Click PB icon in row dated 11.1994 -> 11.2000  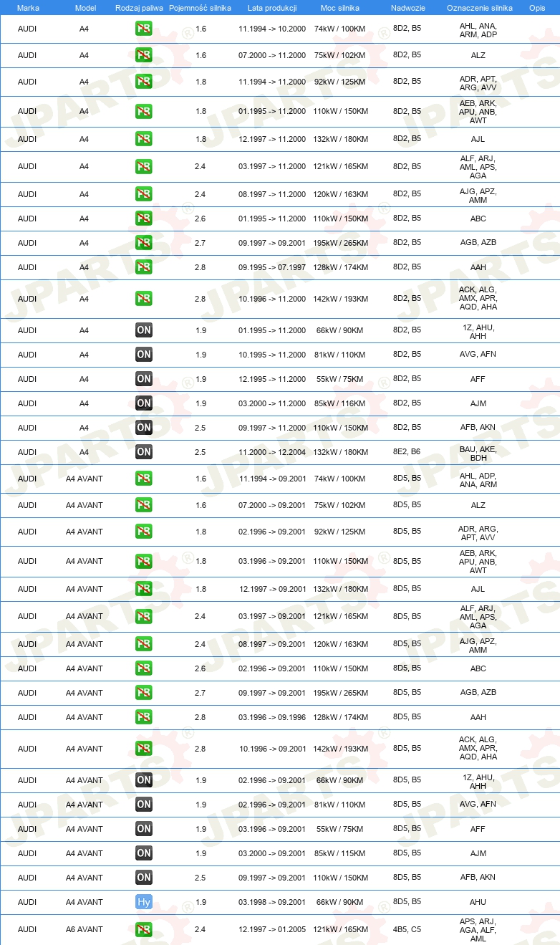[144, 82]
